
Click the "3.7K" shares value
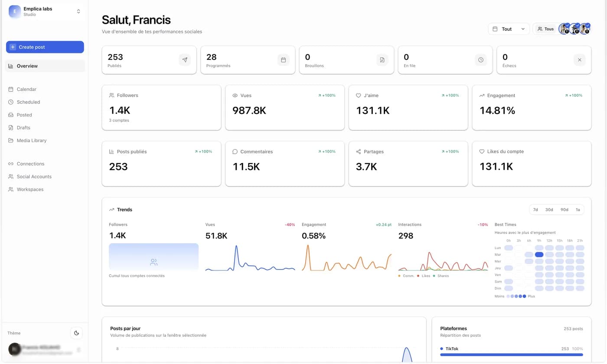point(366,167)
